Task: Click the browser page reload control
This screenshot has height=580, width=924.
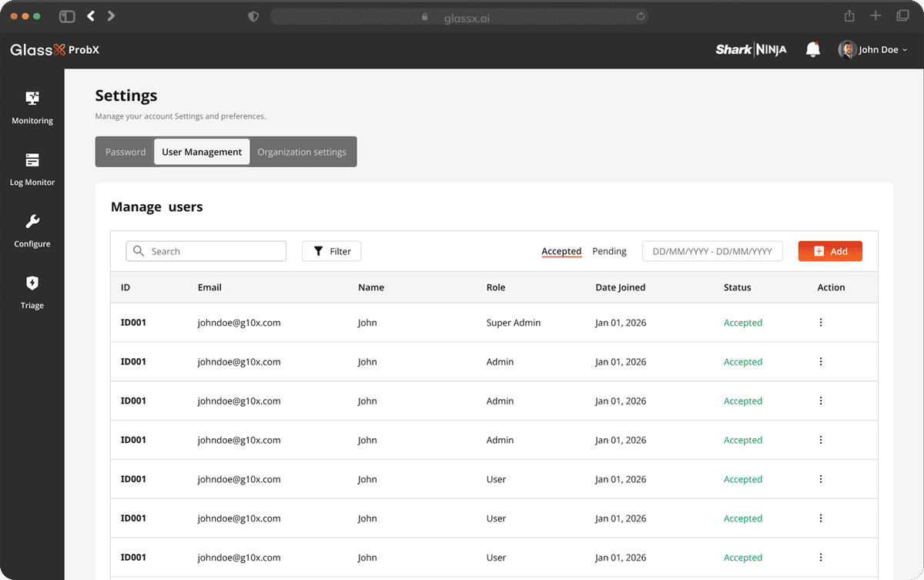Action: click(640, 15)
